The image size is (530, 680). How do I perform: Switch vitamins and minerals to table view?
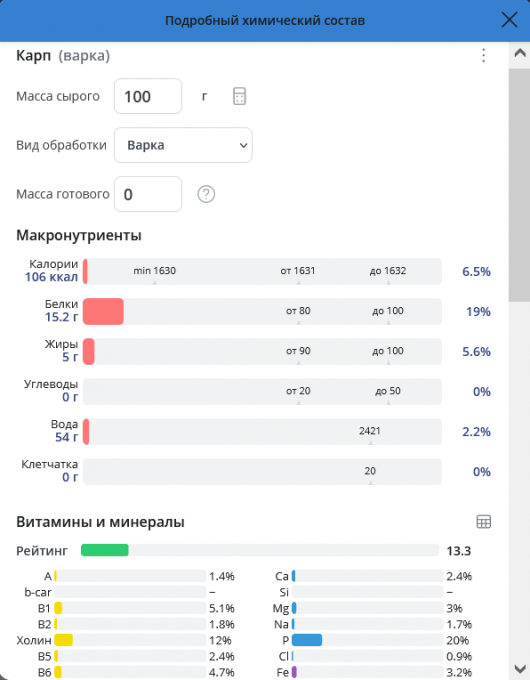point(484,522)
